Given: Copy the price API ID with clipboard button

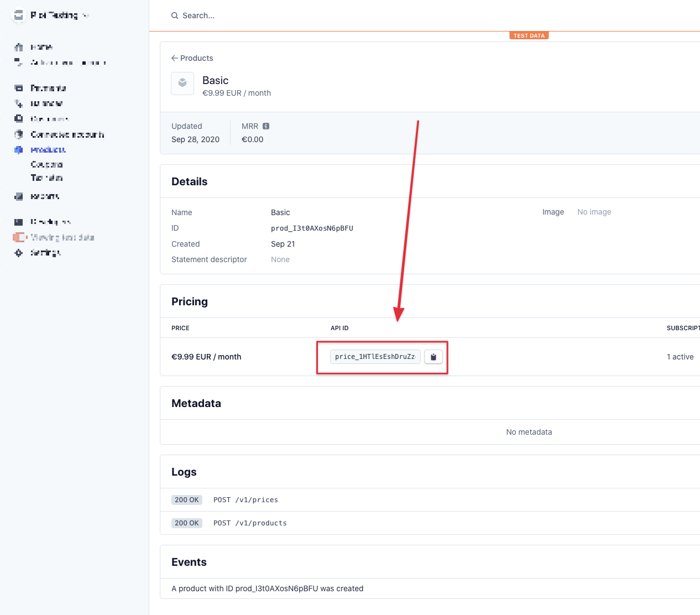Looking at the screenshot, I should coord(433,357).
